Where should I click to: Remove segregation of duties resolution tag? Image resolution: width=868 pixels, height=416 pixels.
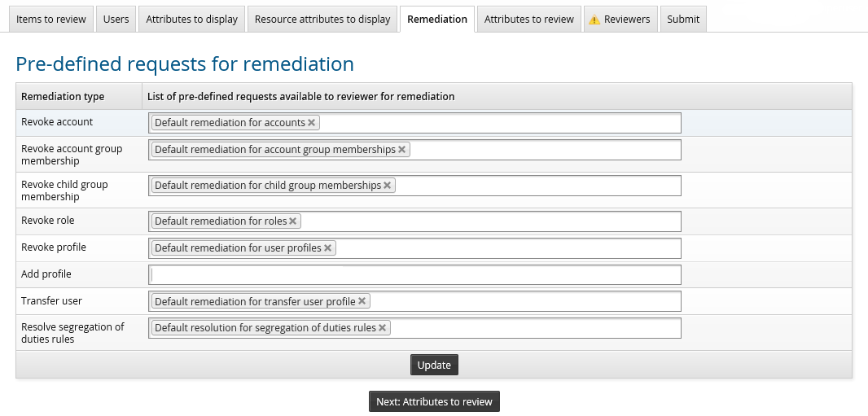[x=383, y=328]
